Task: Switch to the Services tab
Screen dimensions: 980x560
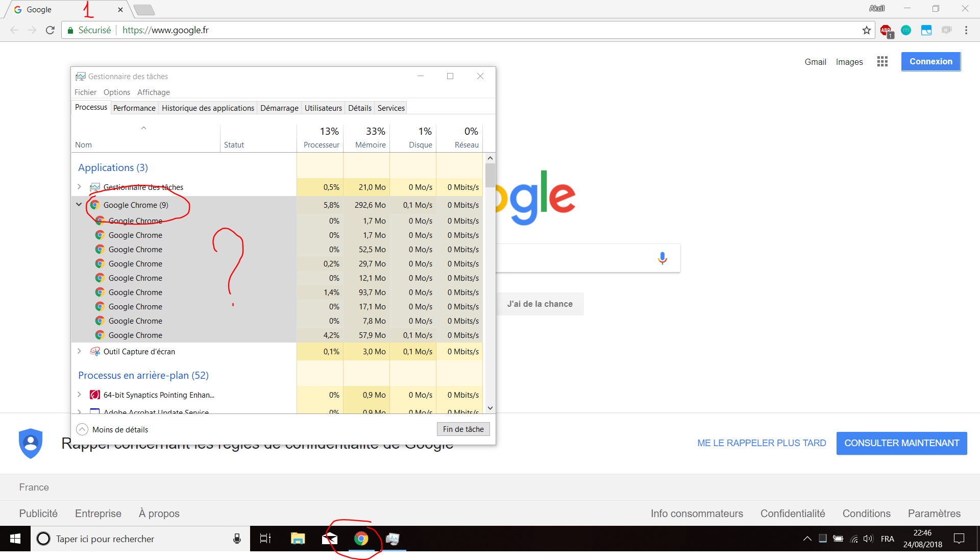Action: coord(391,108)
